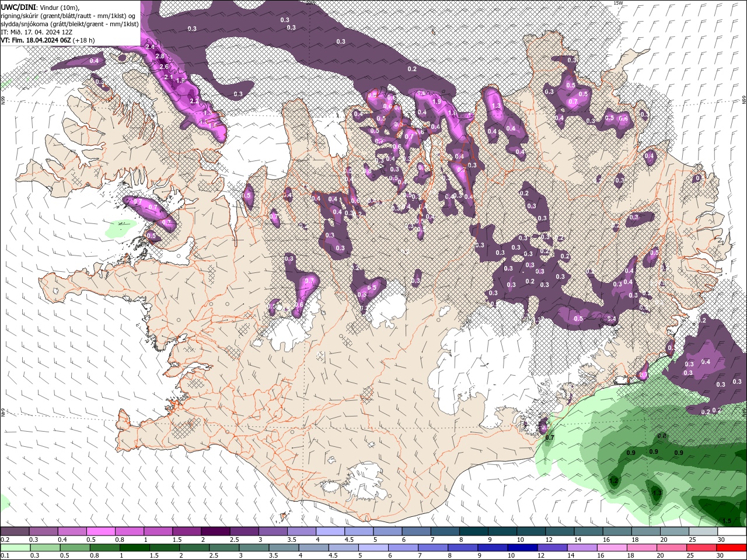Click the UWC/DINI title text
Image resolution: width=747 pixels, height=560 pixels.
[19, 6]
